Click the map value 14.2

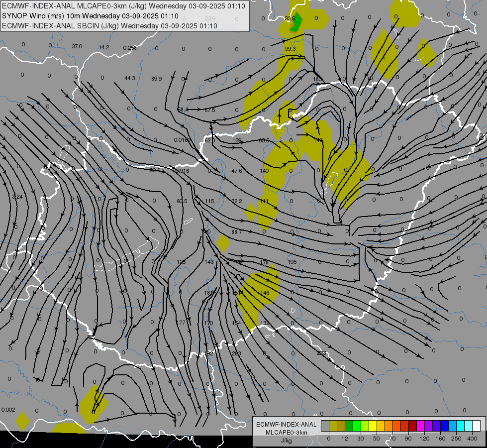pos(104,47)
